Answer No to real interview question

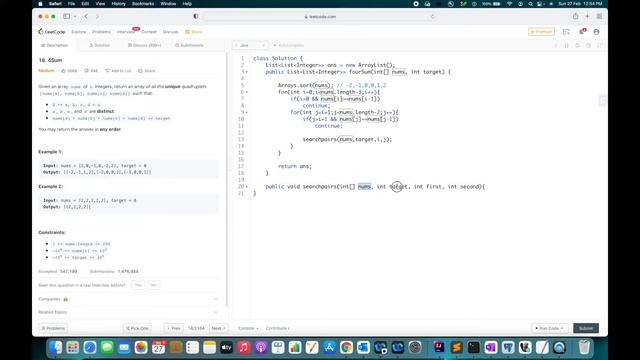pos(153,285)
